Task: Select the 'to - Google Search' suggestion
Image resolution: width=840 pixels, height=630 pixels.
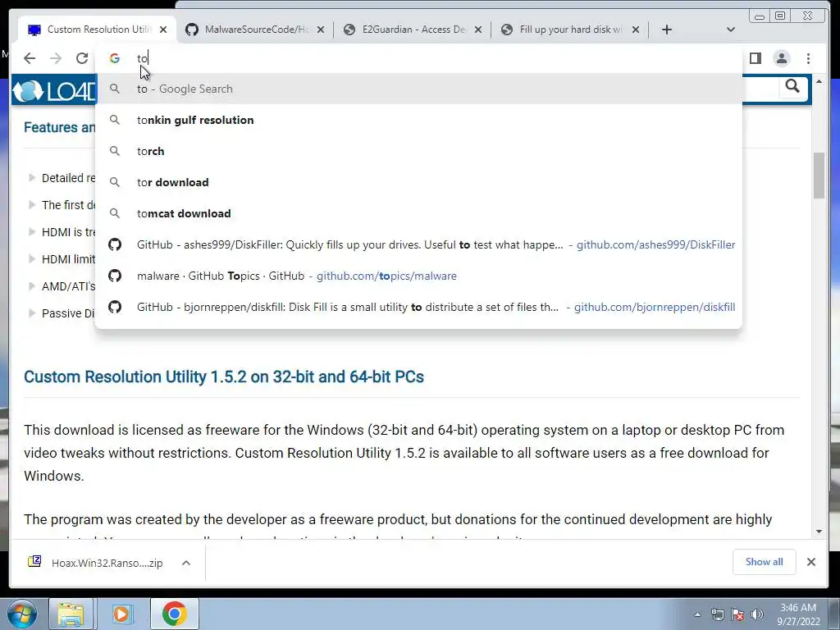Action: click(418, 89)
